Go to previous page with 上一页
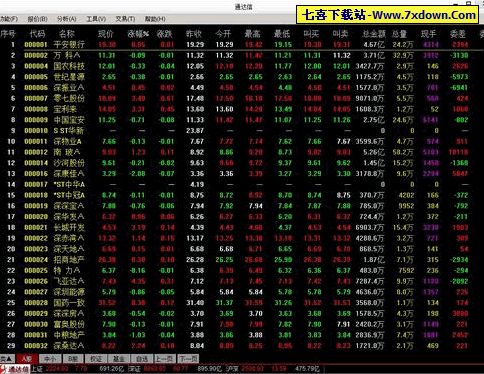Screen dimensions: 484x374 (x=165, y=359)
